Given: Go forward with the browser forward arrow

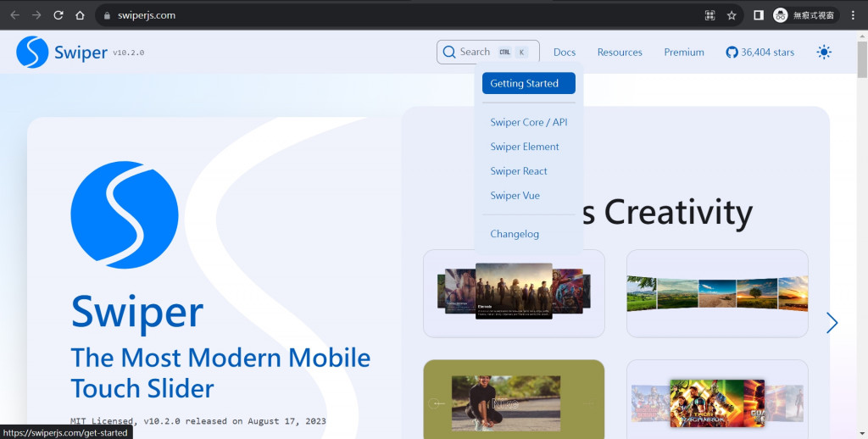Looking at the screenshot, I should pyautogui.click(x=36, y=15).
